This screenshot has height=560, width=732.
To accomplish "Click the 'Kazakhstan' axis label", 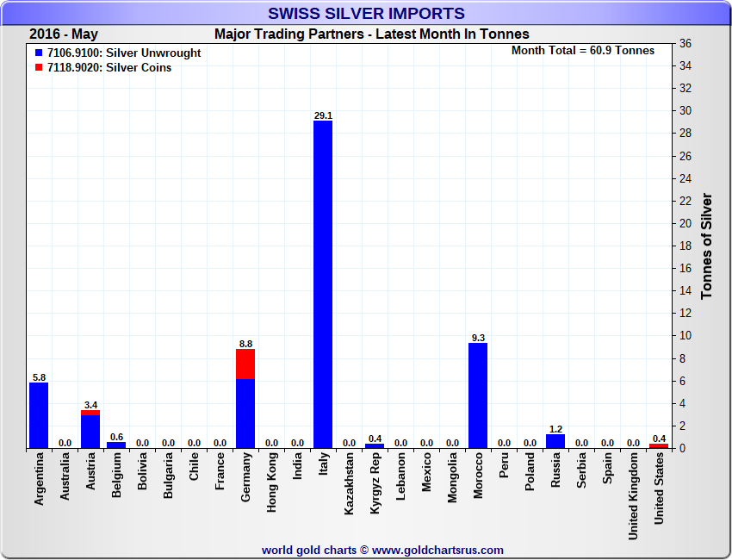I will (x=349, y=484).
